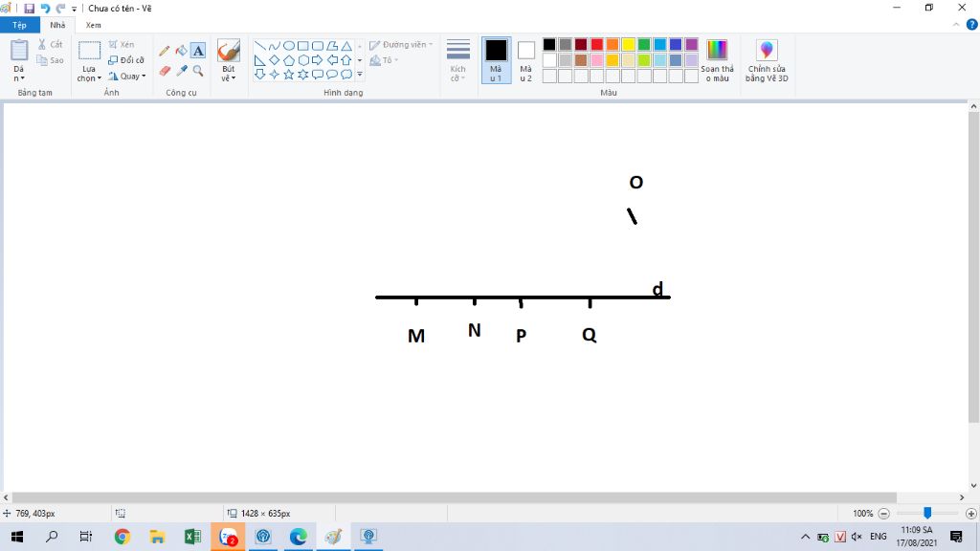Image resolution: width=980 pixels, height=551 pixels.
Task: Pick the green color swatch
Action: point(644,44)
